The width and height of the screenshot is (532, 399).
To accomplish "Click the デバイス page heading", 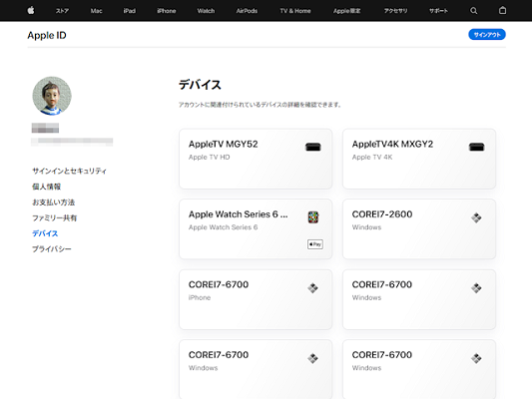I will 200,85.
